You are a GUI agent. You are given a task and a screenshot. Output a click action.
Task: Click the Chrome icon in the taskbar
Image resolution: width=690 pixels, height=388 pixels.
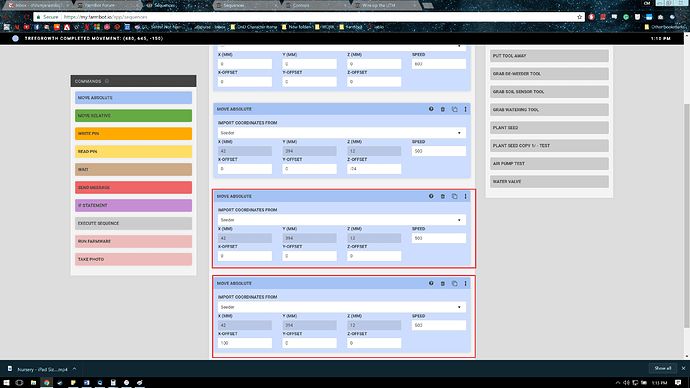[x=47, y=383]
